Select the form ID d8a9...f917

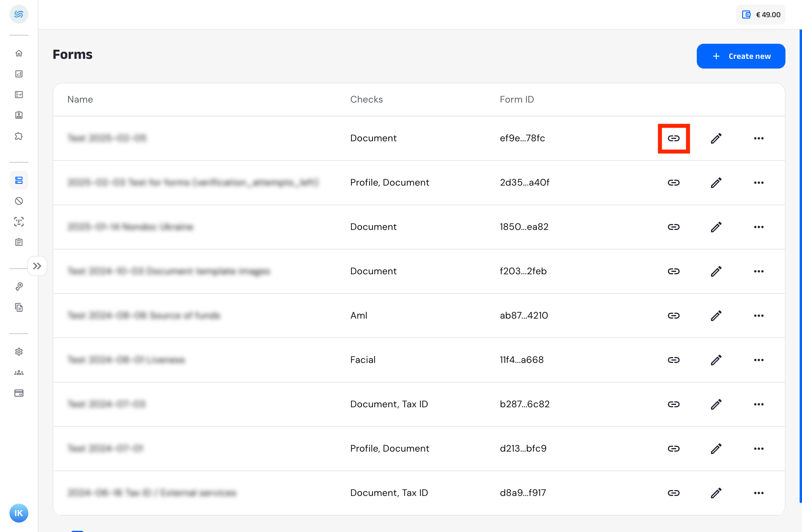(523, 493)
